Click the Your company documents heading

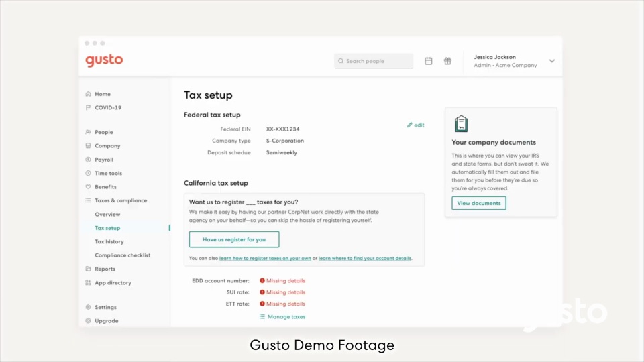pos(494,142)
